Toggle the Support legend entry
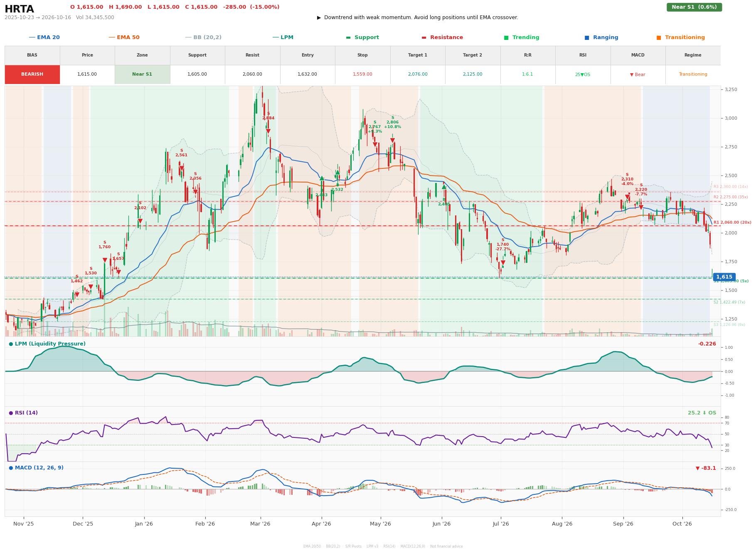This screenshot has height=553, width=756. pyautogui.click(x=362, y=37)
